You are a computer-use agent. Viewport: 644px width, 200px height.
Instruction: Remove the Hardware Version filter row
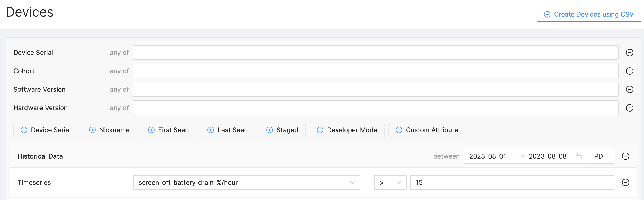(x=629, y=108)
